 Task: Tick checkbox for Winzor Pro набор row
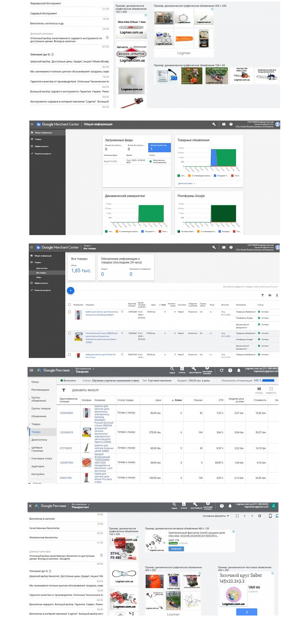click(69, 354)
